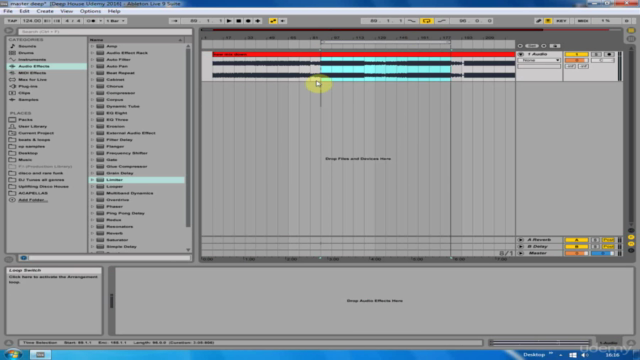Toggle the browser show/hide triangle
The height and width of the screenshot is (360, 640).
click(x=9, y=31)
